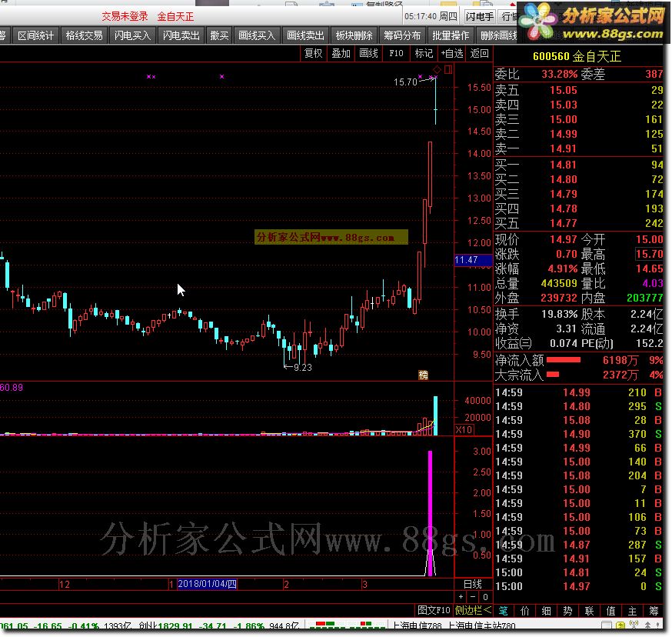
Task: Click the 榜 ranking badge on chart
Action: pos(423,375)
